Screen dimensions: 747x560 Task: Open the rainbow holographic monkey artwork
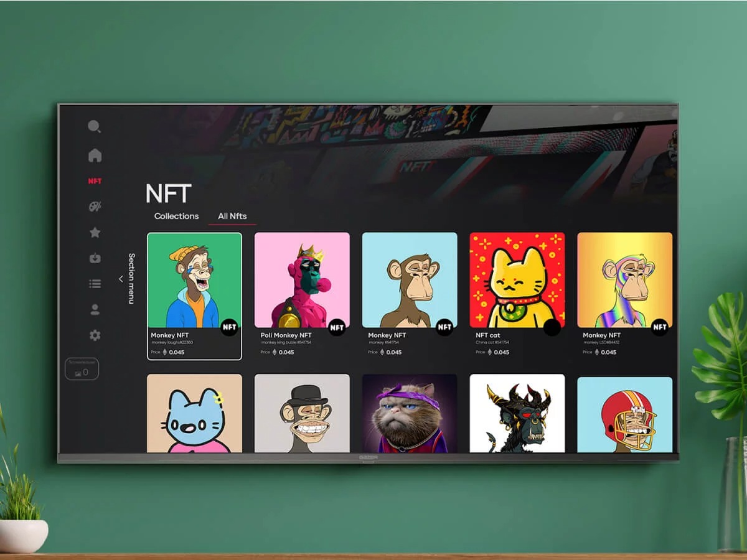pos(625,280)
